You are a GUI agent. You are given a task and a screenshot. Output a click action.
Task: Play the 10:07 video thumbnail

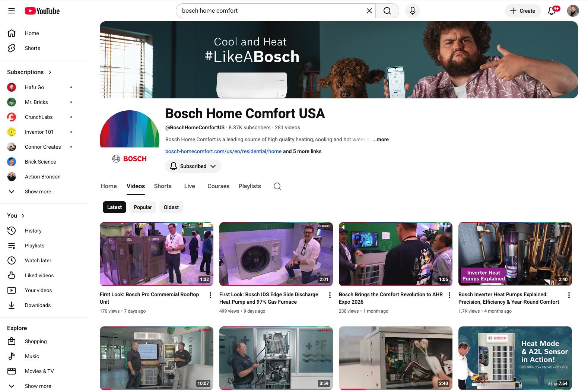[156, 358]
